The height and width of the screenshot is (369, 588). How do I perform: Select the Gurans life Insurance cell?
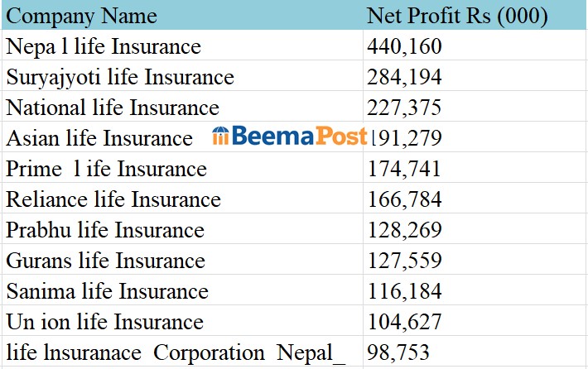click(105, 261)
